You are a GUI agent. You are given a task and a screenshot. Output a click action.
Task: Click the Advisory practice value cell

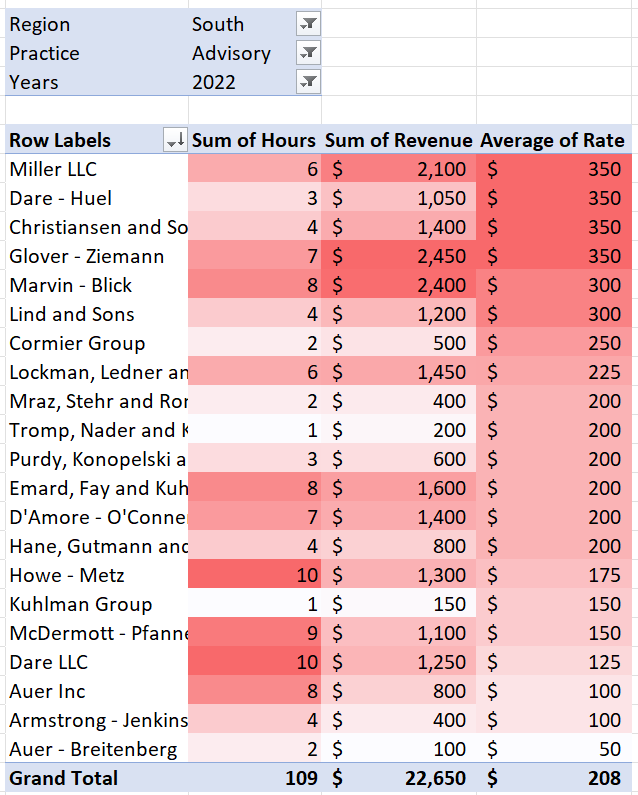coord(231,53)
